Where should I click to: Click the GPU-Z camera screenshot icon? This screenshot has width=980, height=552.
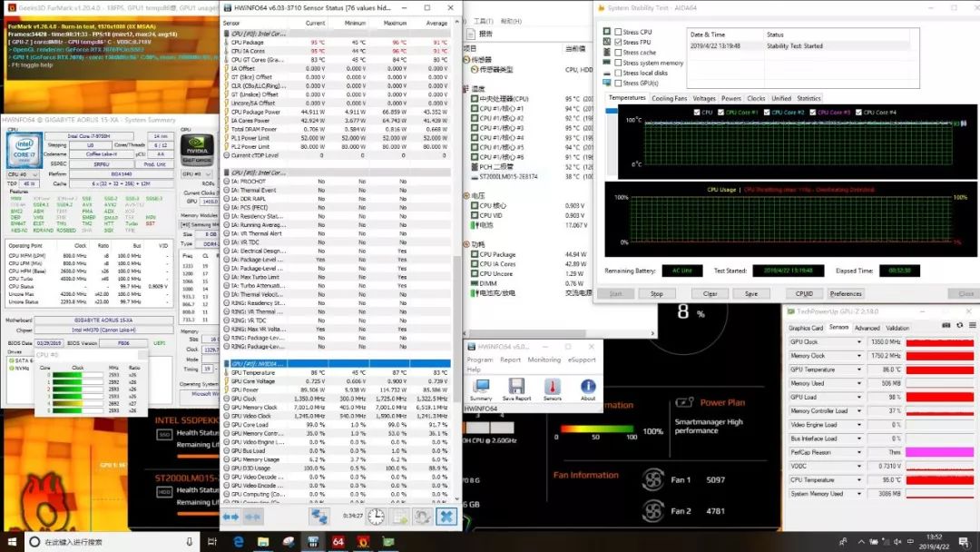pyautogui.click(x=946, y=325)
